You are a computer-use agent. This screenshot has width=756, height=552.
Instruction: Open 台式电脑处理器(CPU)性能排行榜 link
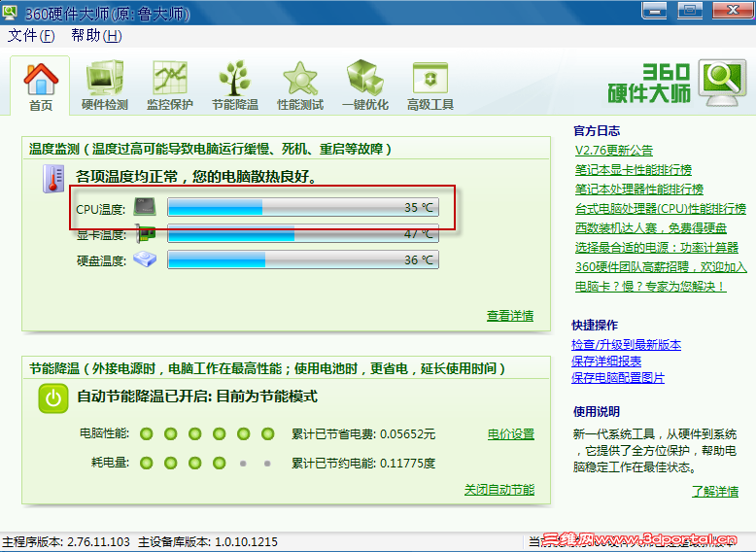click(661, 209)
